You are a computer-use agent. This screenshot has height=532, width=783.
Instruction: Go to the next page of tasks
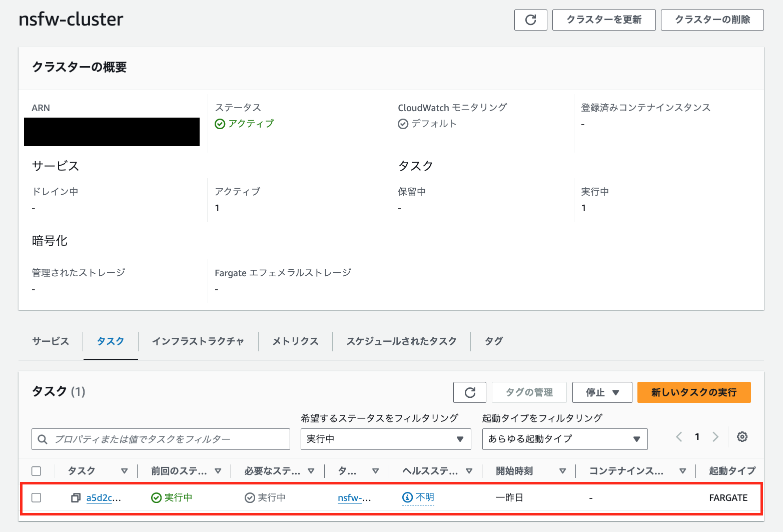point(715,436)
